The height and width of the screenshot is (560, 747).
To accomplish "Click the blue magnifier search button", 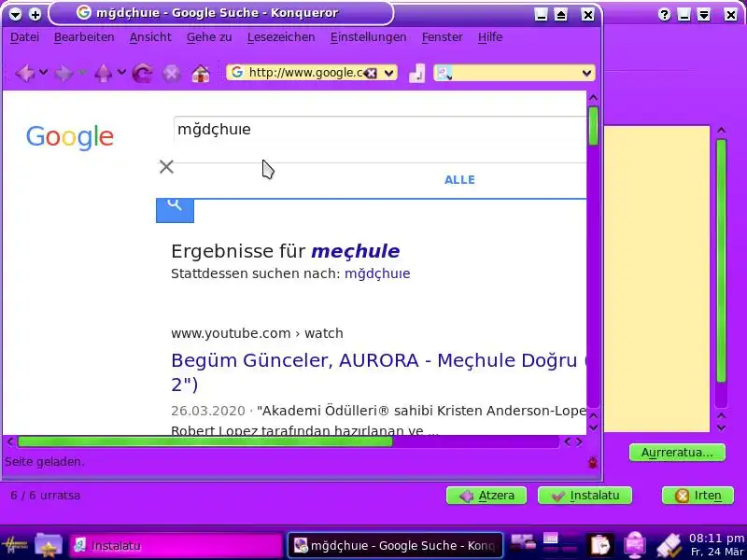I will (x=175, y=210).
